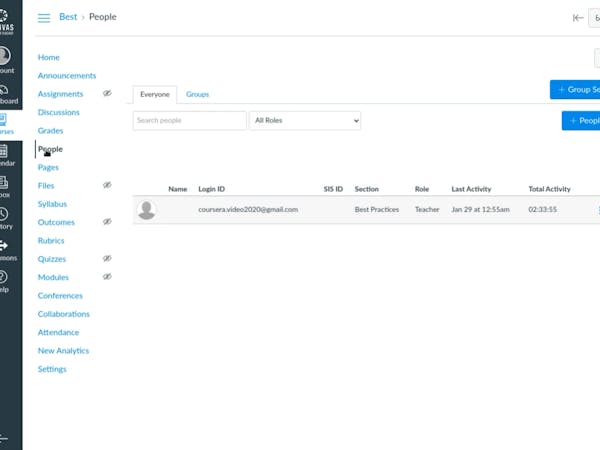Click the Name column header
This screenshot has width=600, height=450.
[x=178, y=189]
